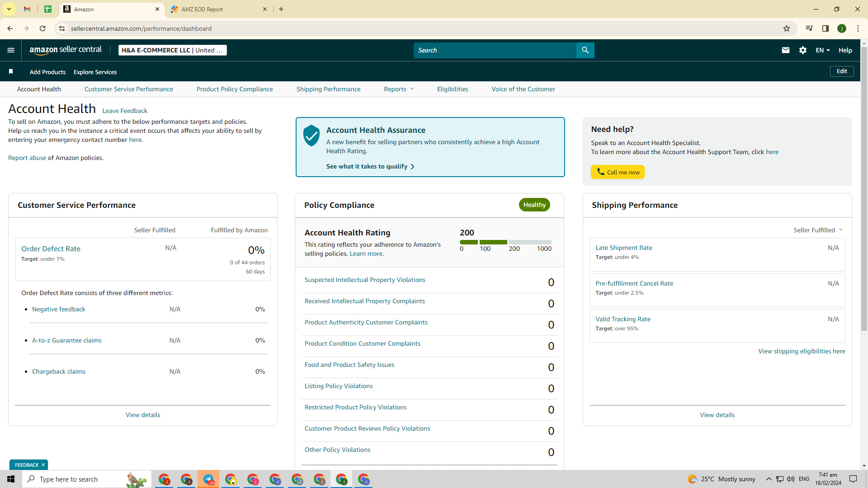Viewport: 868px width, 488px height.
Task: Click the Edit button
Action: (842, 71)
